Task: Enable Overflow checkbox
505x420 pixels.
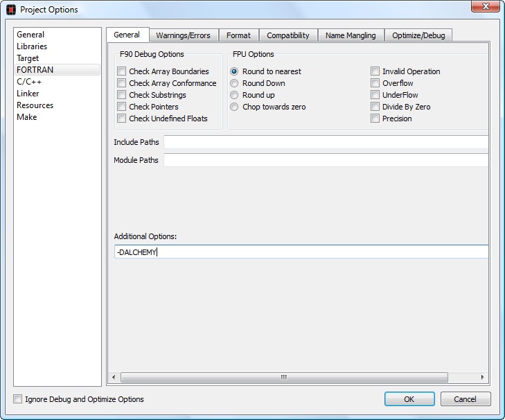Action: tap(375, 83)
